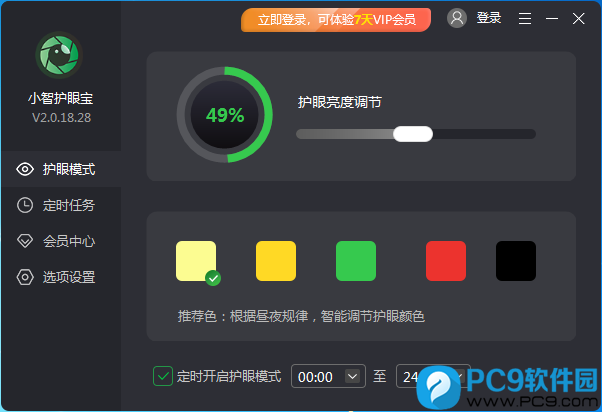The height and width of the screenshot is (412, 602).
Task: Click the 登录 text link
Action: point(489,18)
